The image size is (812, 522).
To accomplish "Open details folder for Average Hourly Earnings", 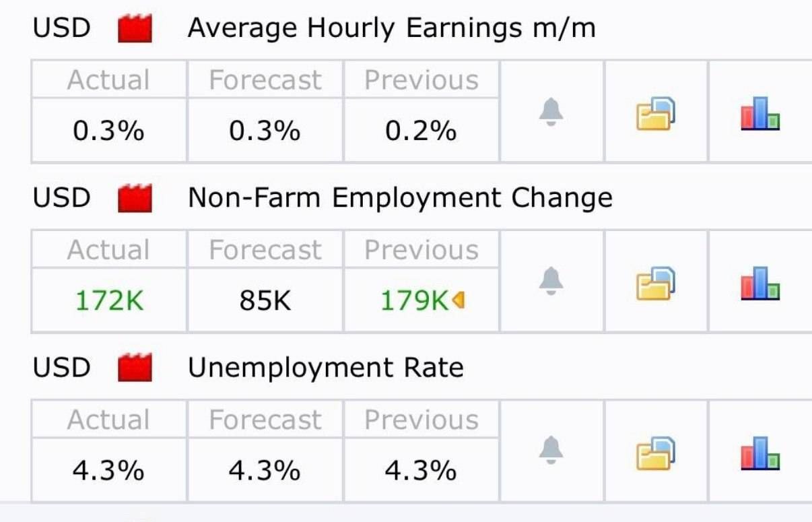I will pos(656,113).
